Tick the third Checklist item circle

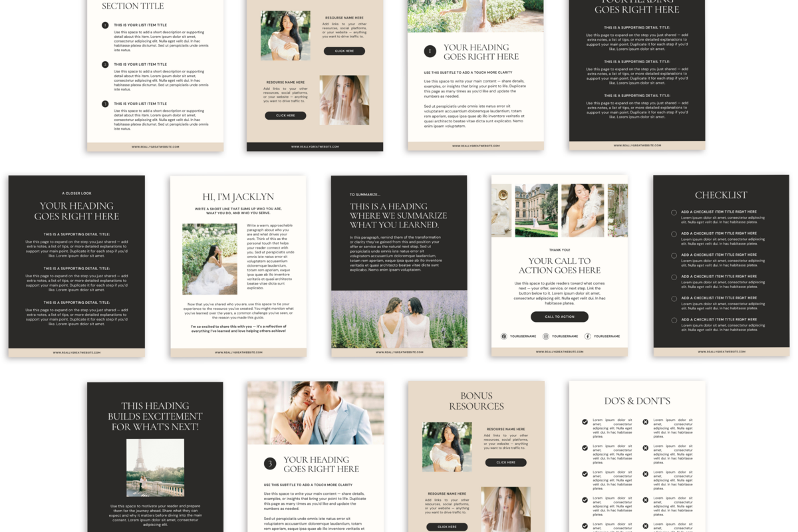(x=674, y=255)
